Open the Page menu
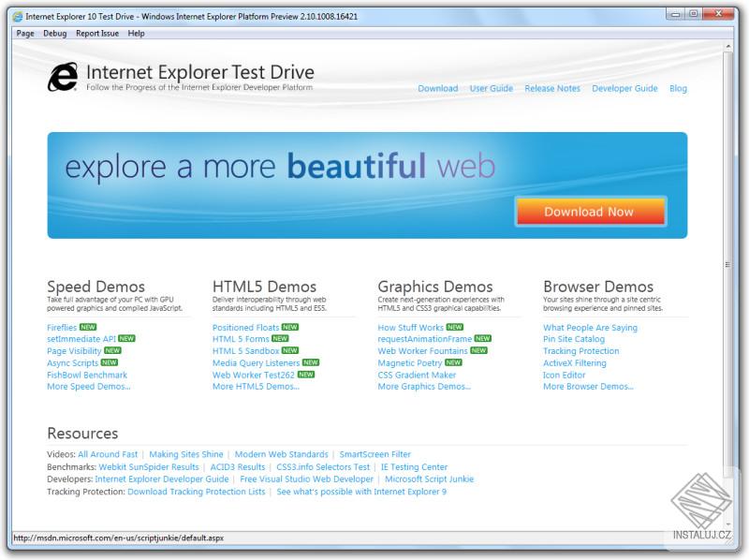 [25, 33]
